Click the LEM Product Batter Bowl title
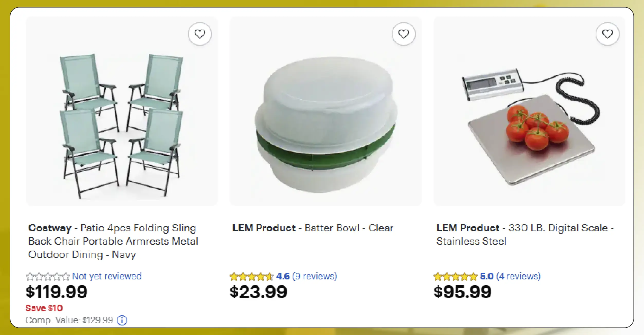Screen dimensions: 644x335 (313, 228)
